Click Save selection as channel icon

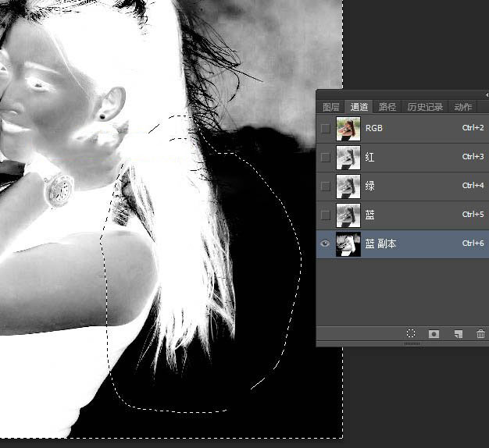tap(434, 334)
